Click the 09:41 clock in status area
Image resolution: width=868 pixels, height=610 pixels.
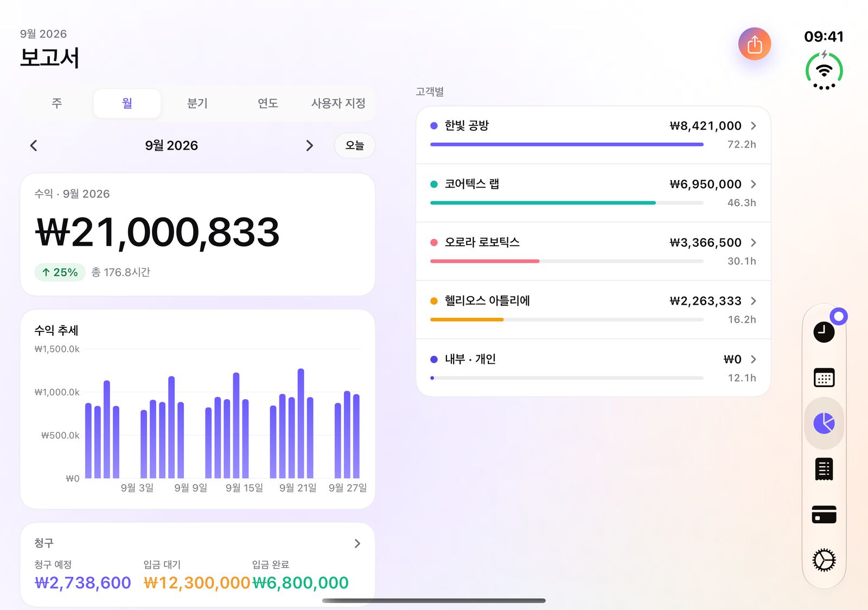pos(824,37)
